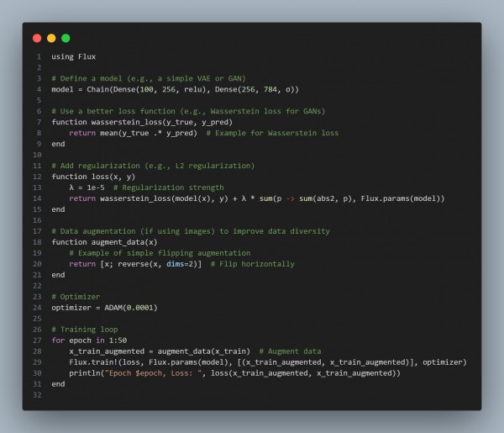
Task: Click the 'using Flux' text on line 1
Action: 74,57
